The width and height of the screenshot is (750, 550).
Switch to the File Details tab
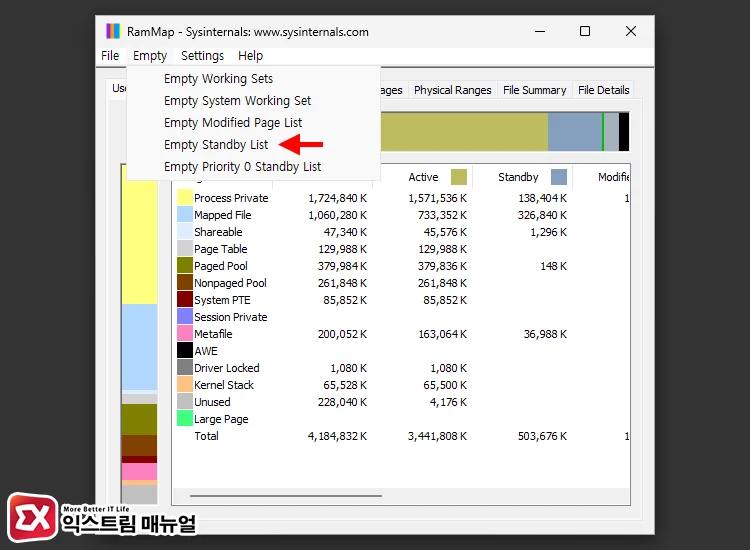[x=603, y=90]
